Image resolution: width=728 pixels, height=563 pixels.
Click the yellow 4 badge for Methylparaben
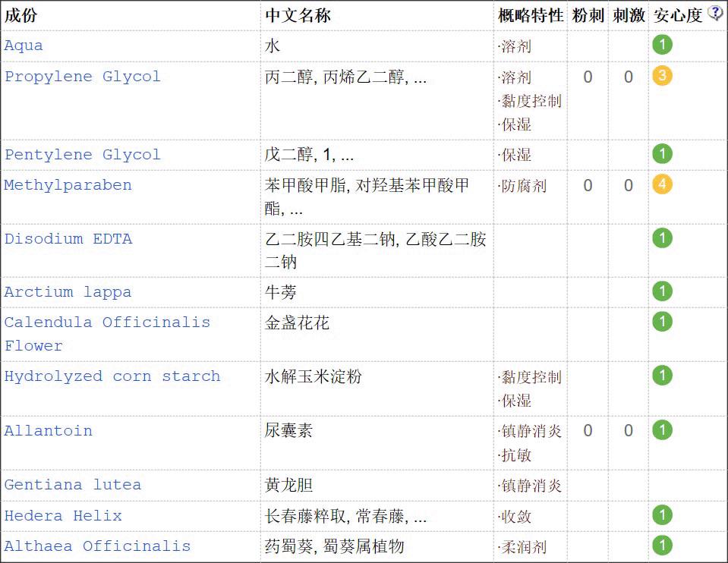point(661,183)
